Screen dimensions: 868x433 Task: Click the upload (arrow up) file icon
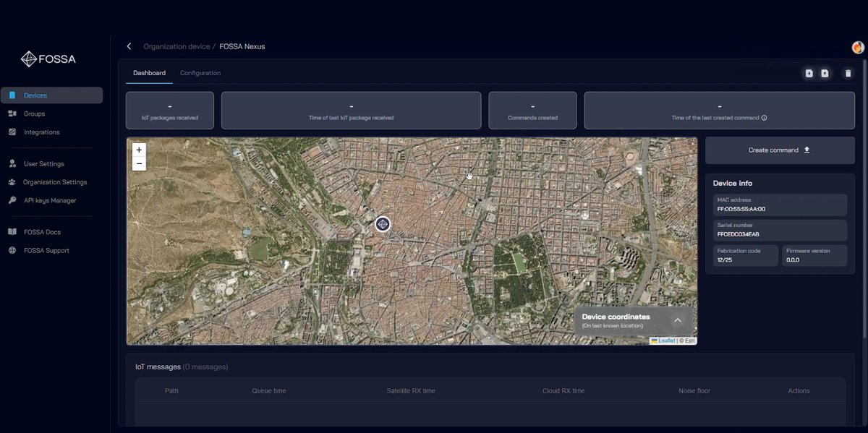[x=825, y=73]
